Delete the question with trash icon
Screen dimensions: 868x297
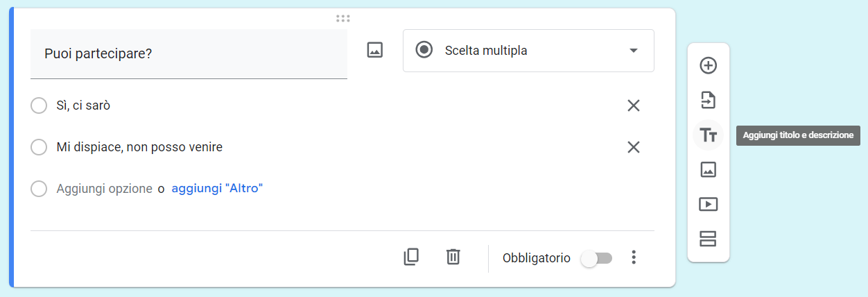tap(453, 257)
